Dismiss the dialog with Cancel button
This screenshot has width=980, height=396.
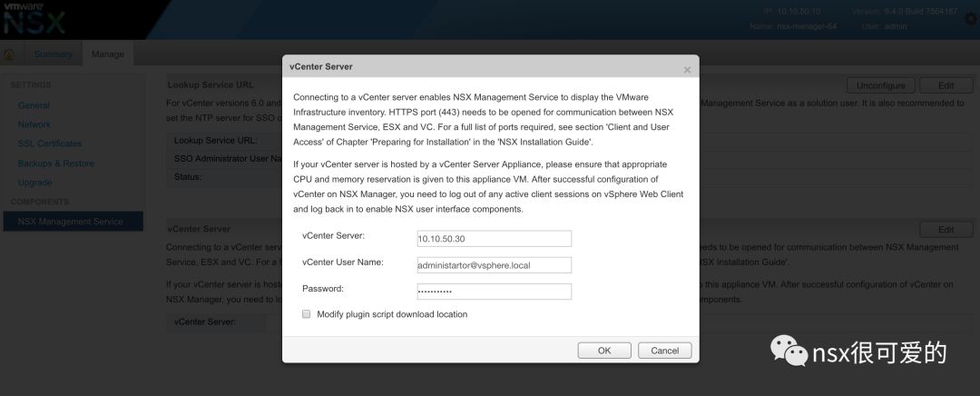pyautogui.click(x=664, y=351)
